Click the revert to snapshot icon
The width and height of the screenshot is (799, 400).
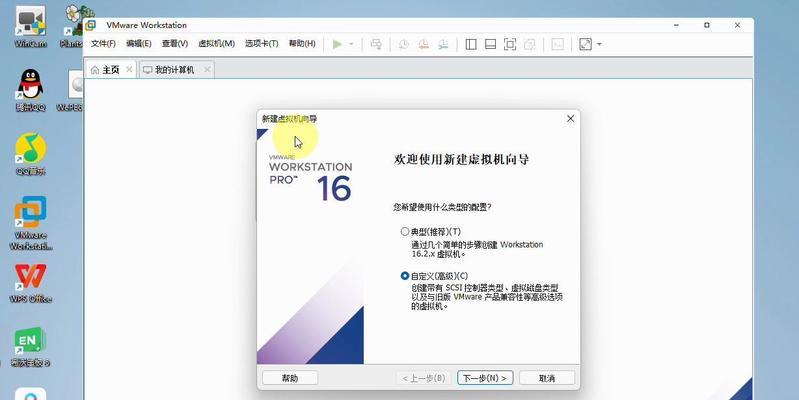pos(423,44)
